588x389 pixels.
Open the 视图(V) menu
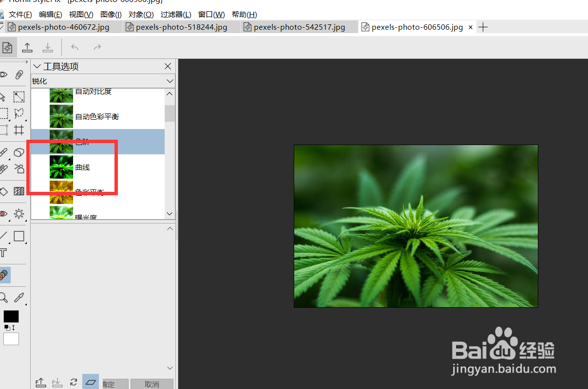[81, 15]
